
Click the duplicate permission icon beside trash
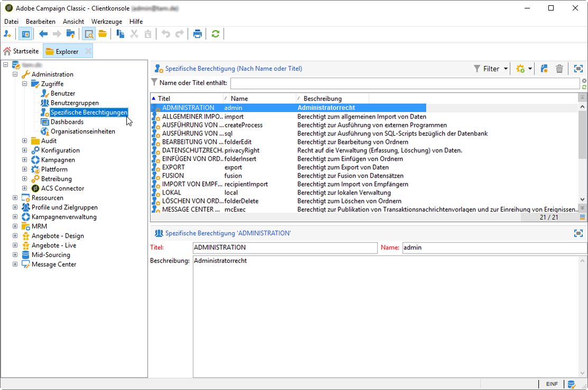[x=544, y=69]
